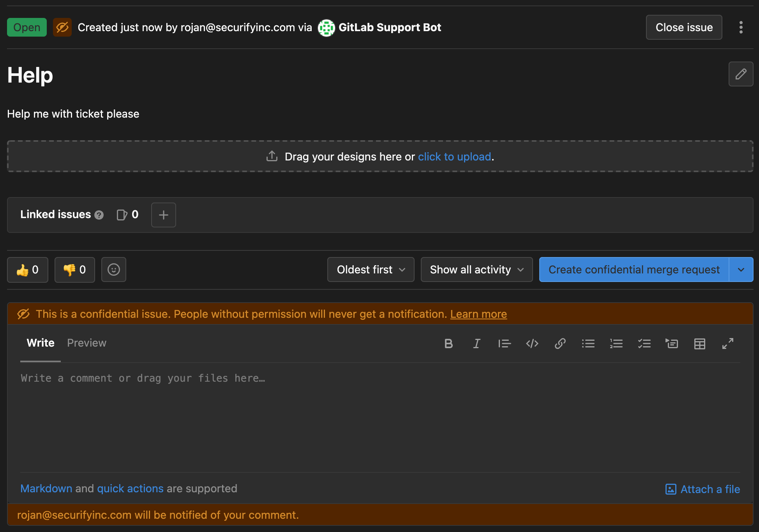Expand the Show all activity filter
This screenshot has width=759, height=532.
pyautogui.click(x=477, y=270)
